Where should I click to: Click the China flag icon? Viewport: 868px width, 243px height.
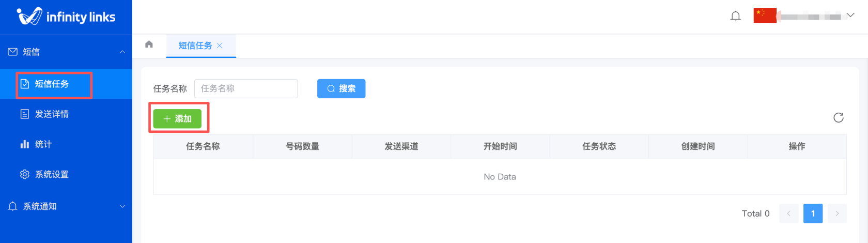pos(765,16)
